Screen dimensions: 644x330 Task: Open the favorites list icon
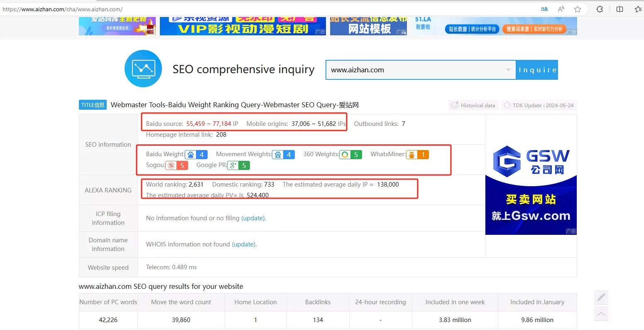coord(638,9)
